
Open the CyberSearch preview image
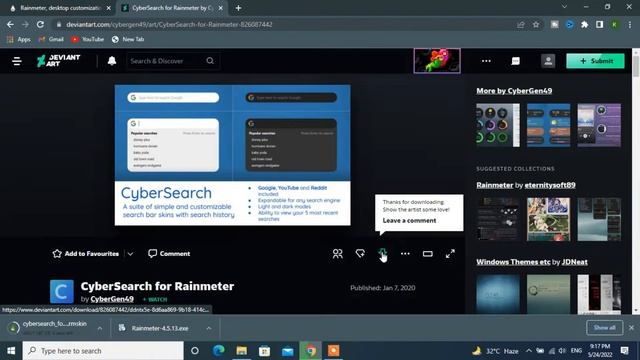pyautogui.click(x=232, y=155)
